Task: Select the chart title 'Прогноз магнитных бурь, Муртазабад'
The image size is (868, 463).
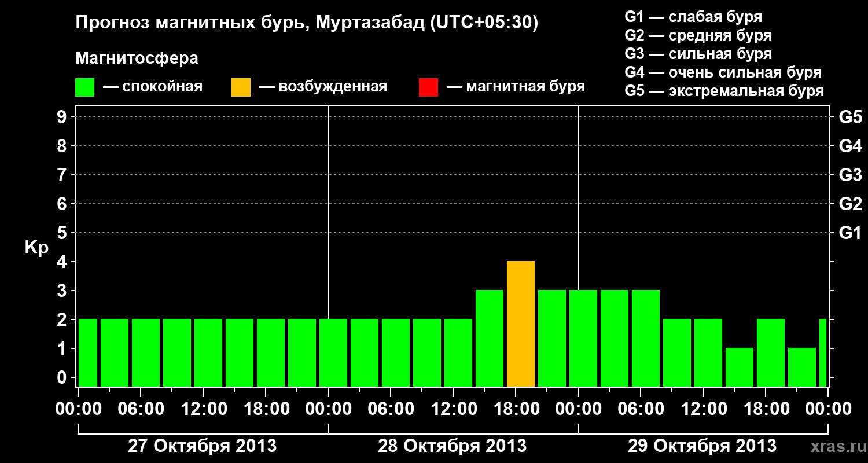Action: [251, 24]
